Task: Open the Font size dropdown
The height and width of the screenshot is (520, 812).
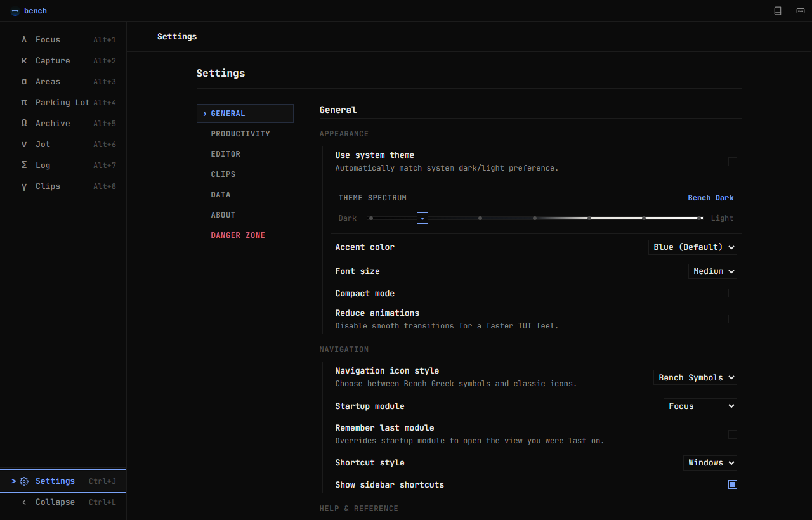Action: click(x=712, y=271)
